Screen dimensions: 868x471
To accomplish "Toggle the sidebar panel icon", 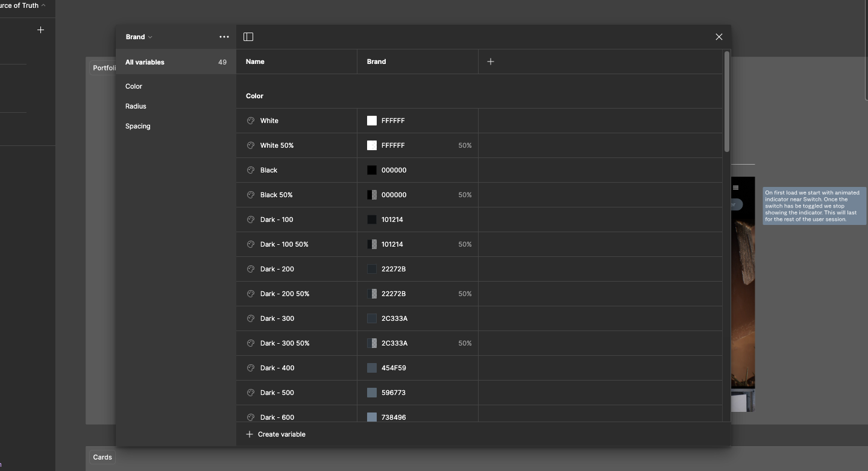I will tap(248, 37).
